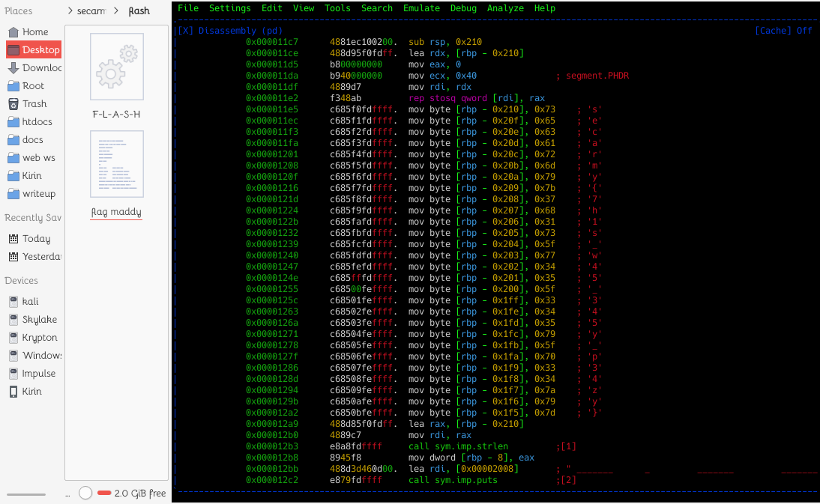Open the Edit menu
The image size is (820, 504).
(272, 8)
